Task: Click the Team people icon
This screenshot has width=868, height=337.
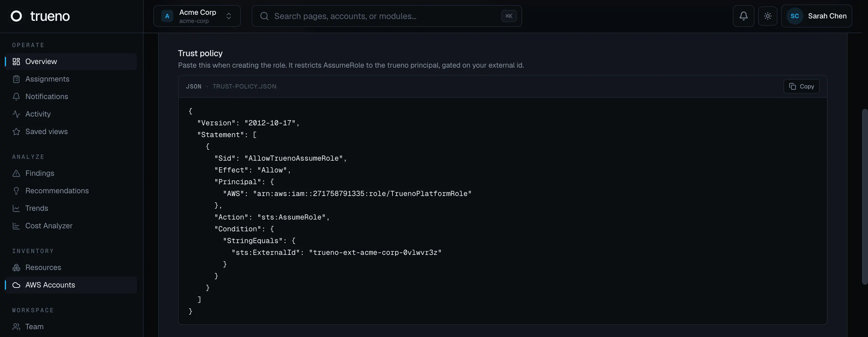Action: [x=16, y=326]
